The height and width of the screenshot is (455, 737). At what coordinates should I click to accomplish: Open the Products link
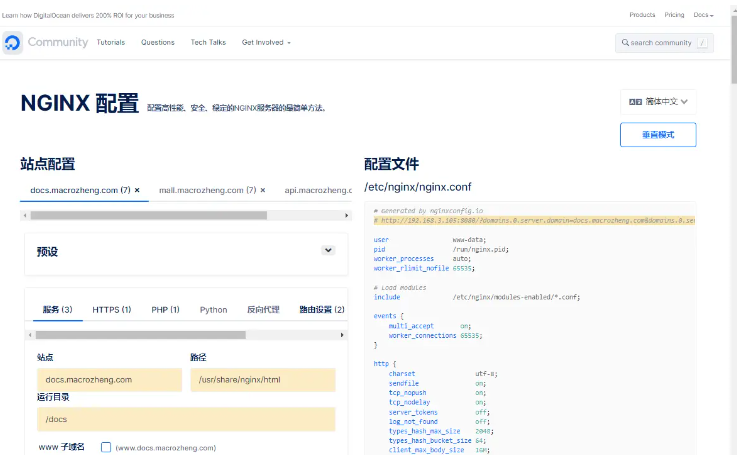click(x=642, y=15)
